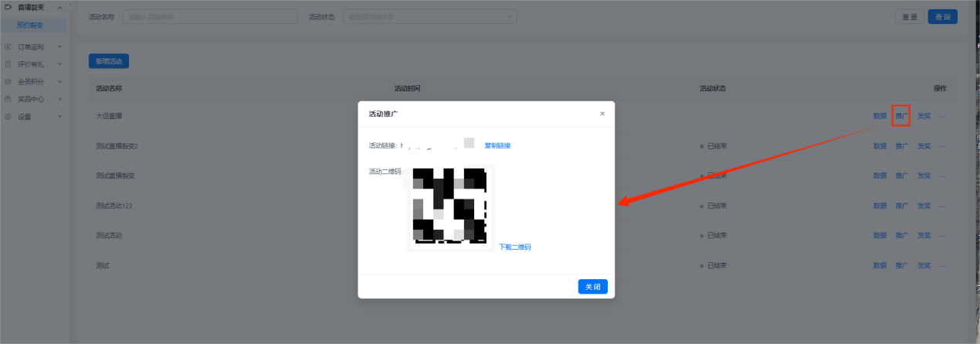Expand the 设置 menu chevron
The width and height of the screenshot is (980, 344).
tap(60, 117)
